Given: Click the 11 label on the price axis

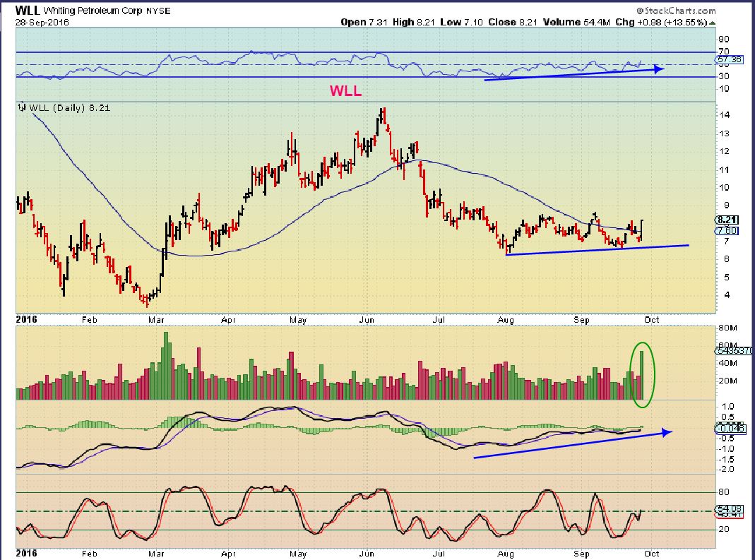Looking at the screenshot, I should coord(724,169).
